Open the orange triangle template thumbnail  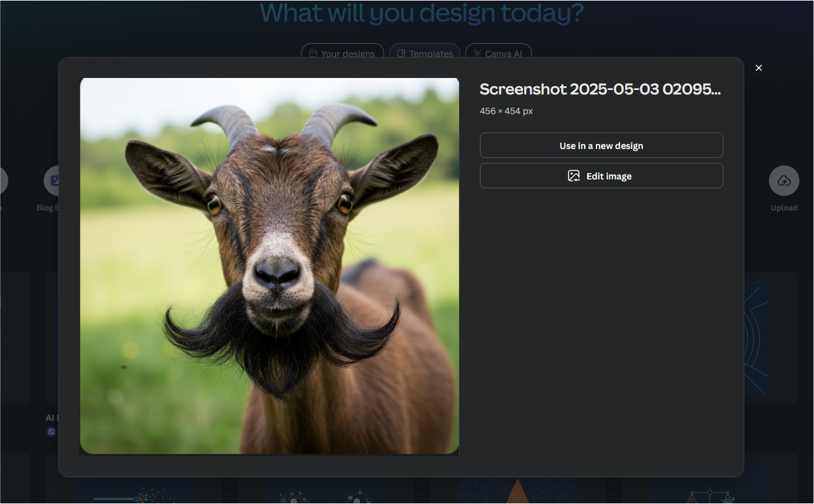(x=517, y=491)
